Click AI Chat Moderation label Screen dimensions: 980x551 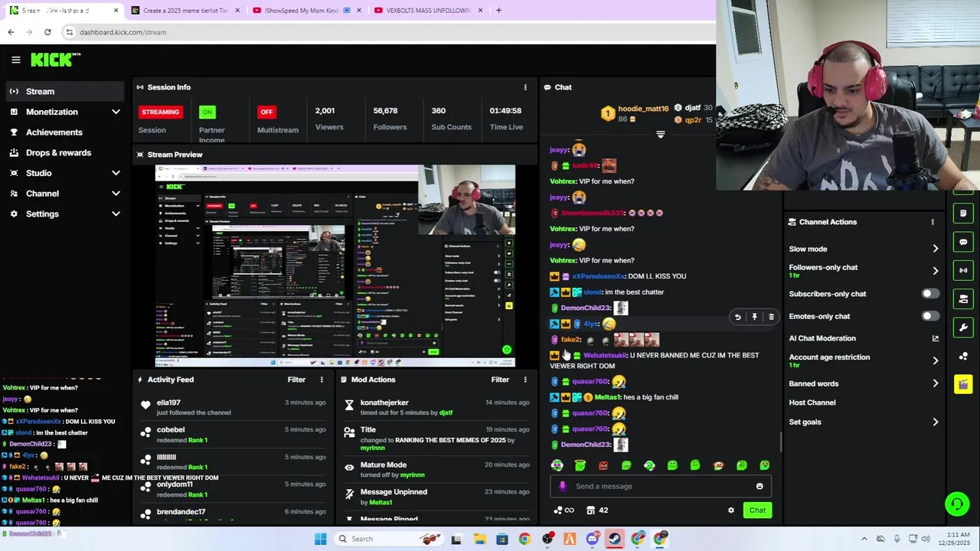click(822, 338)
